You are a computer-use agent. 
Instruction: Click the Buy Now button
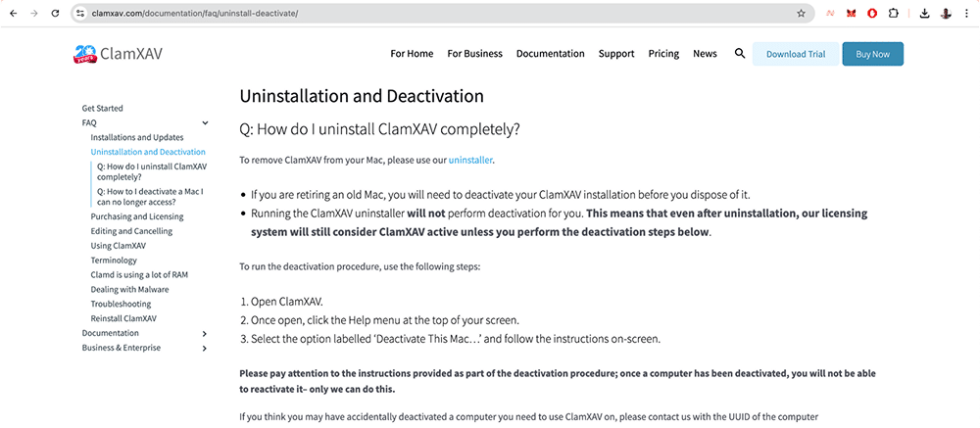872,55
